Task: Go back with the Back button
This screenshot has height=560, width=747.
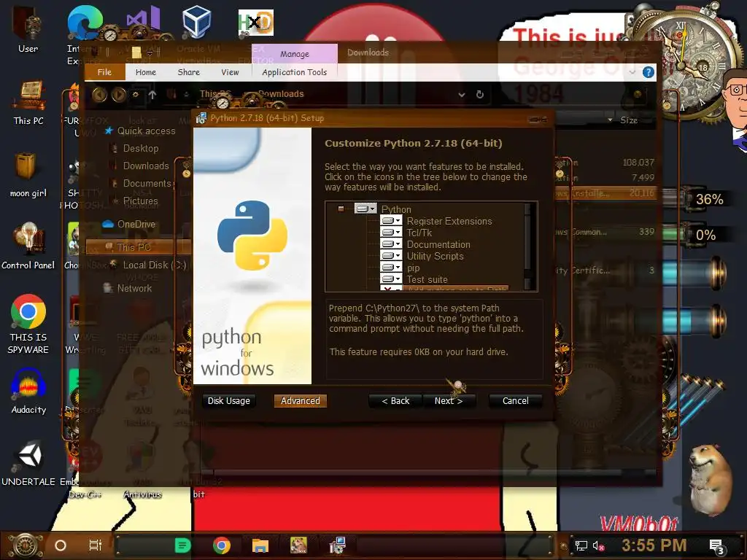Action: click(395, 401)
